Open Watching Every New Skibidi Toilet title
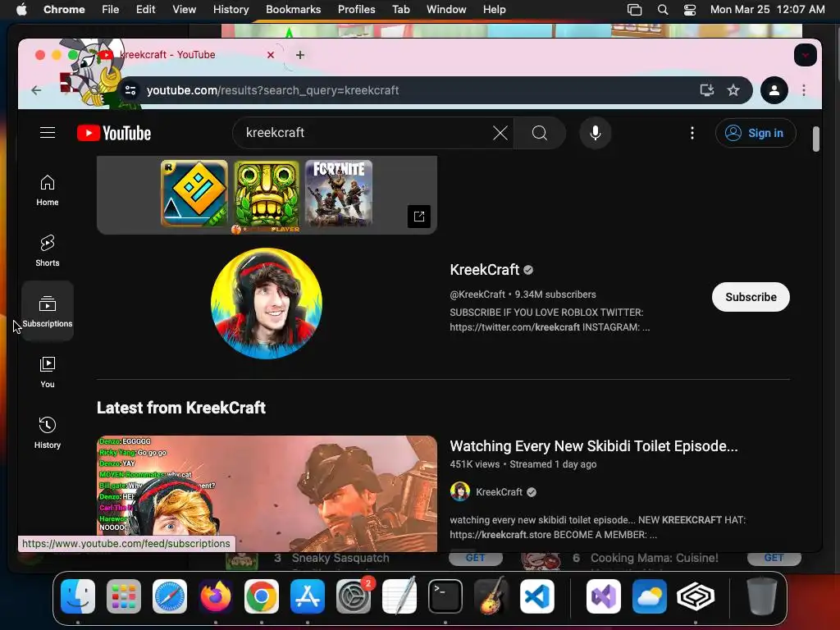Image resolution: width=840 pixels, height=630 pixels. click(594, 446)
